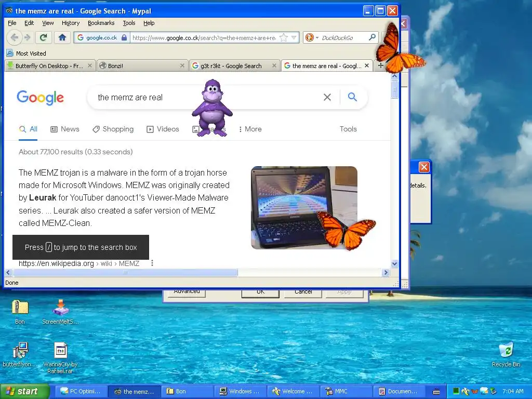Select the News search filter
Image resolution: width=532 pixels, height=399 pixels.
coord(65,129)
